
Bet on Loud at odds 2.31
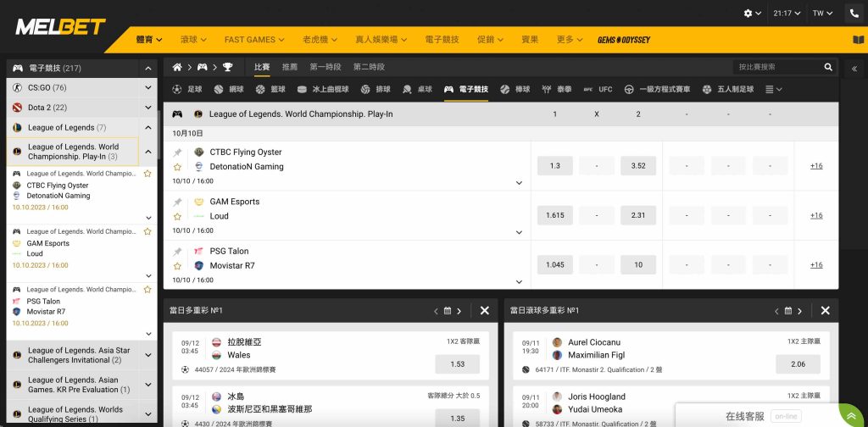tap(638, 215)
